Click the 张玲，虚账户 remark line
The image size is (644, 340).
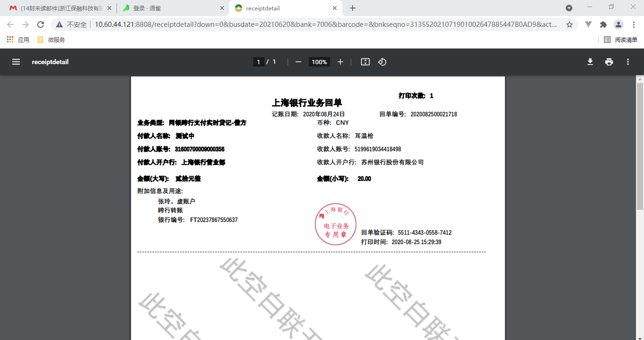[x=176, y=201]
